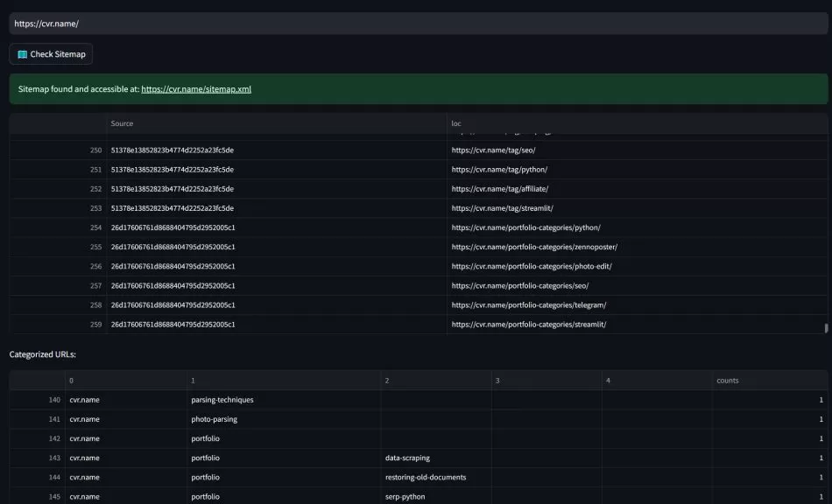Click the parsing-techniques cell
Screen dimensions: 832x504
click(221, 399)
